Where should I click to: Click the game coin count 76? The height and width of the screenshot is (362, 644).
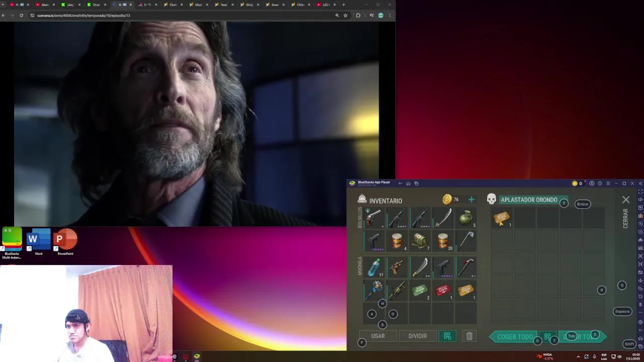click(456, 200)
